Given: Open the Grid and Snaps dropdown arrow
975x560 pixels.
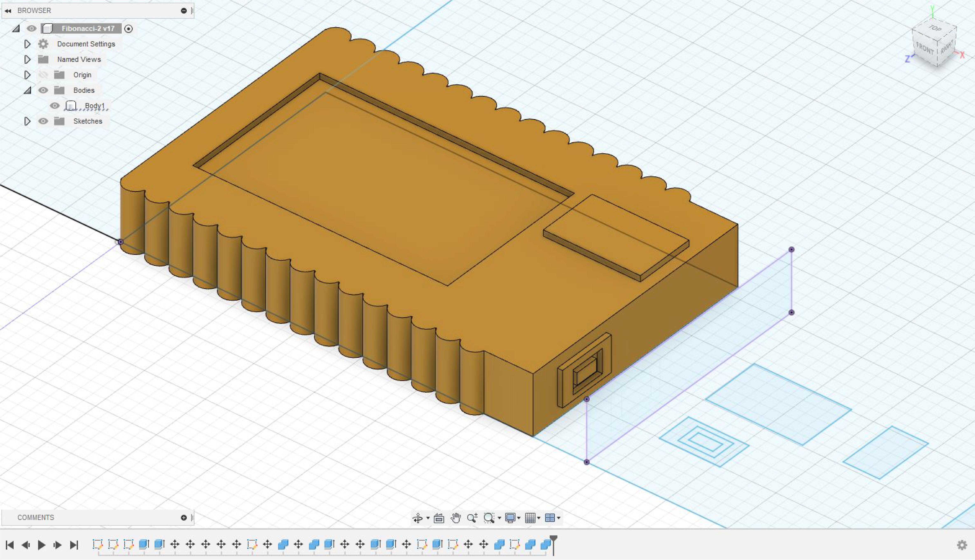Looking at the screenshot, I should [x=538, y=518].
